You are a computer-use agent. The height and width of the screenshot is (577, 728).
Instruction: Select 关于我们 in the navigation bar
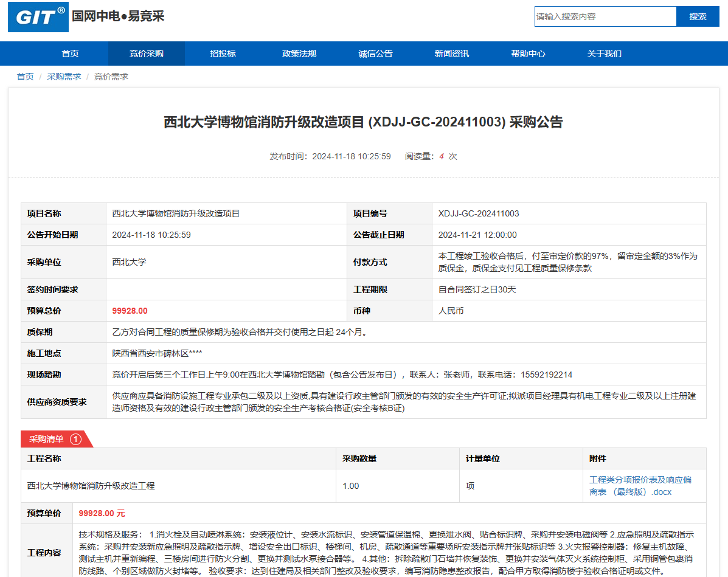[x=604, y=54]
